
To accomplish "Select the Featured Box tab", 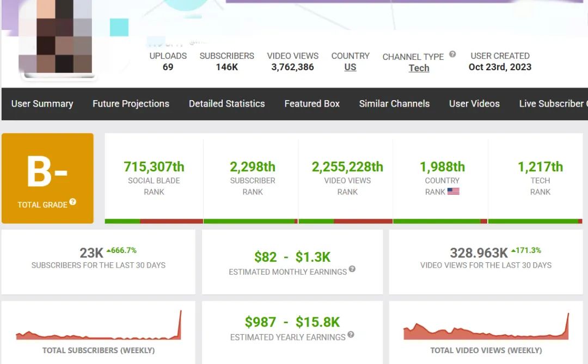I will [312, 104].
